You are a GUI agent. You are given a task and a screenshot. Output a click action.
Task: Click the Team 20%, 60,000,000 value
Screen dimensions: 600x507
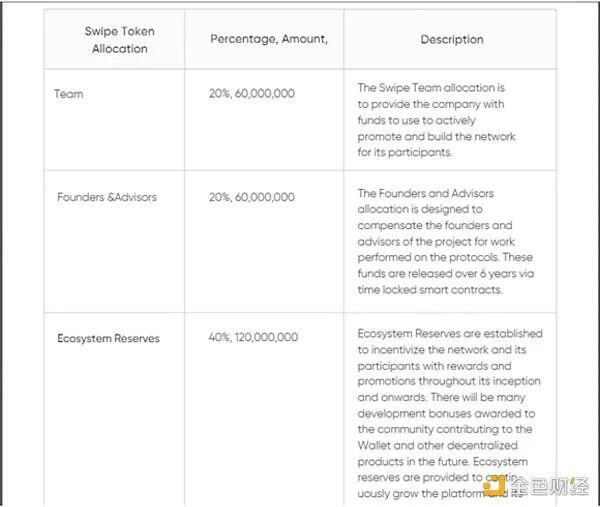click(251, 94)
